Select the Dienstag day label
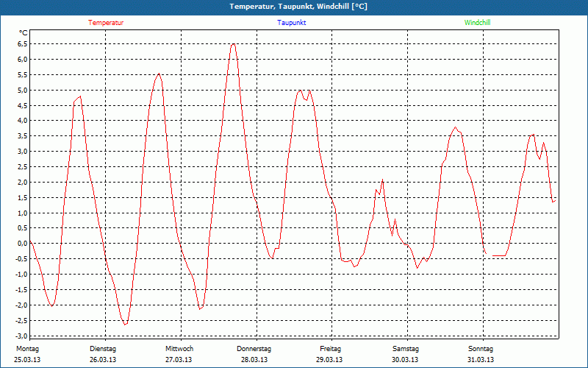The image size is (588, 368). click(103, 349)
